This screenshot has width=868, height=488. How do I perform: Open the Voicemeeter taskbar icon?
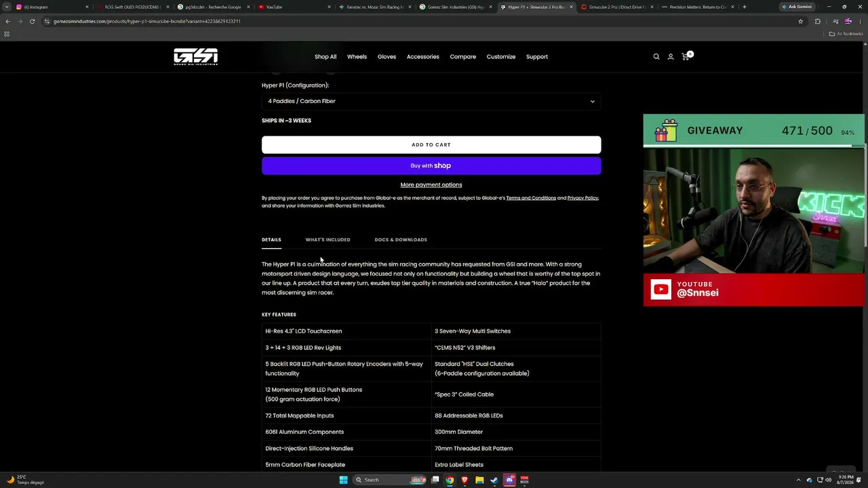pos(524,480)
